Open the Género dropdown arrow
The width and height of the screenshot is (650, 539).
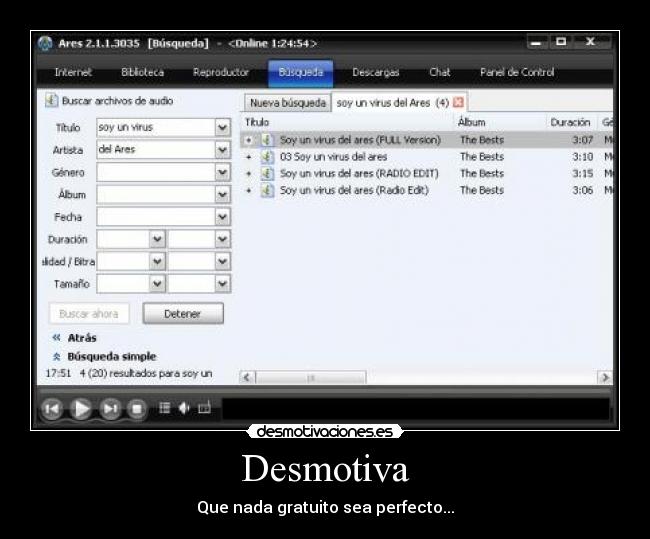[x=223, y=172]
